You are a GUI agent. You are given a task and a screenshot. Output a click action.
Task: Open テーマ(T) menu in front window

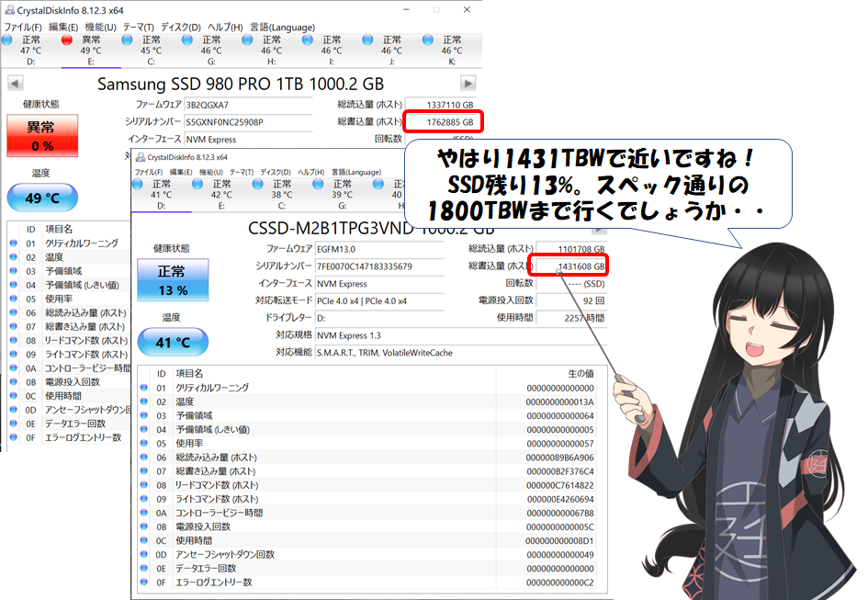click(x=242, y=173)
